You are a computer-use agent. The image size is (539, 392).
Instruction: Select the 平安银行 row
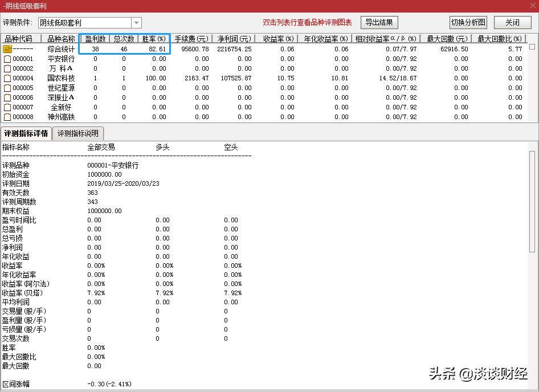[x=264, y=59]
